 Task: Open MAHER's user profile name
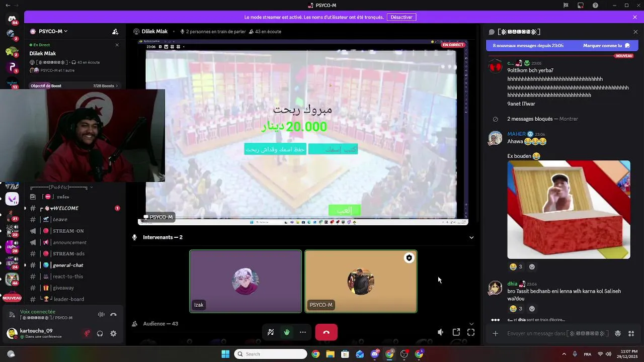pos(516,134)
